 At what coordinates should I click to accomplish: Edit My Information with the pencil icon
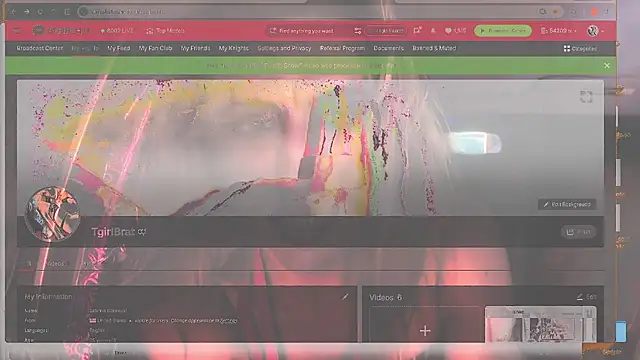345,297
